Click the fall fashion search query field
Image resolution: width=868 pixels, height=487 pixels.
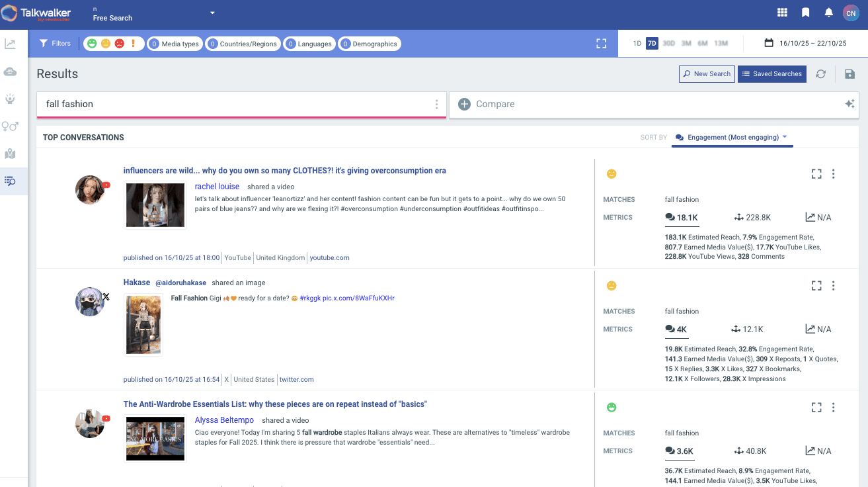click(235, 104)
